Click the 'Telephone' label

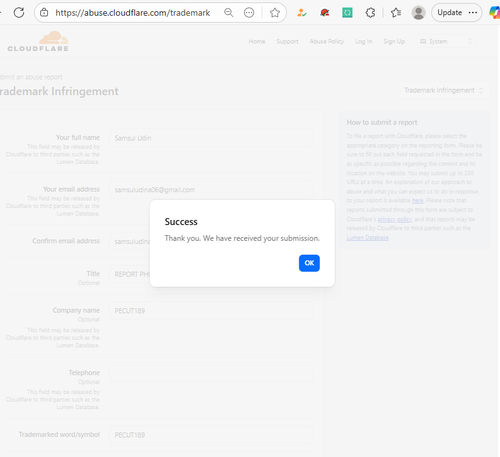coord(84,373)
